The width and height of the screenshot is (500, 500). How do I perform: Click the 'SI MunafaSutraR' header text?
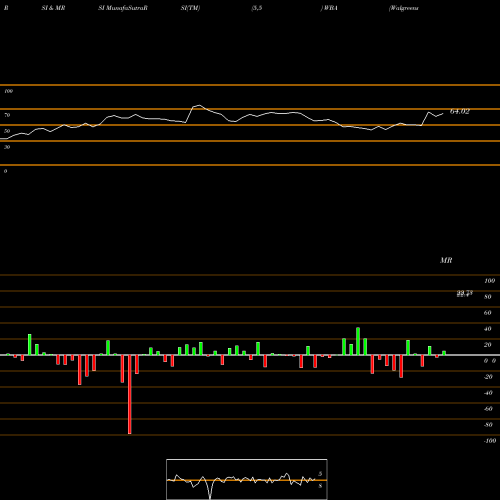[123, 8]
